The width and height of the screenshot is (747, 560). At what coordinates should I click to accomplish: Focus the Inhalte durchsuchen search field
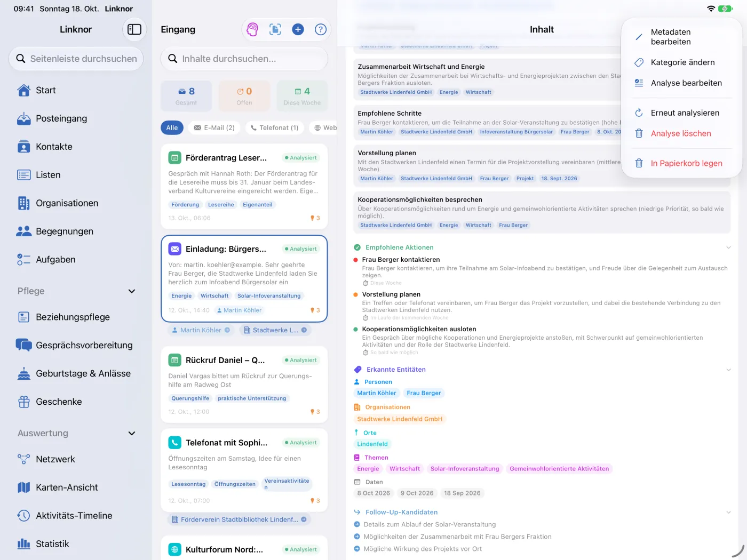(244, 59)
